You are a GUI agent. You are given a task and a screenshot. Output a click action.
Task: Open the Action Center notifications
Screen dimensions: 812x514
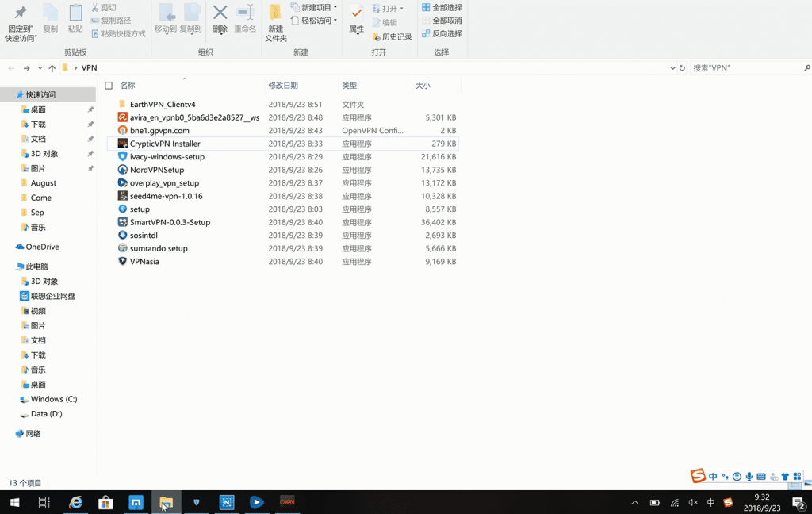click(798, 502)
